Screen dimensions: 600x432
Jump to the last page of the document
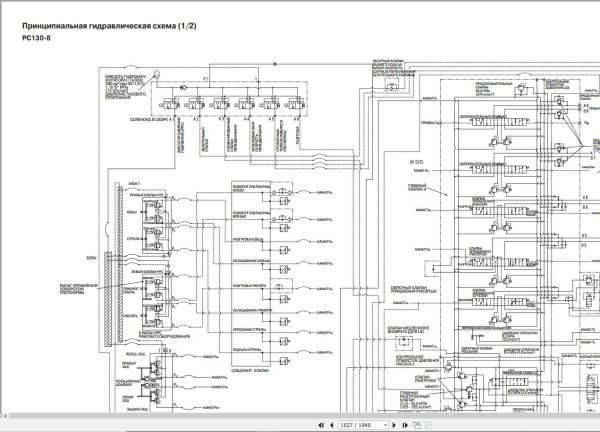405,425
